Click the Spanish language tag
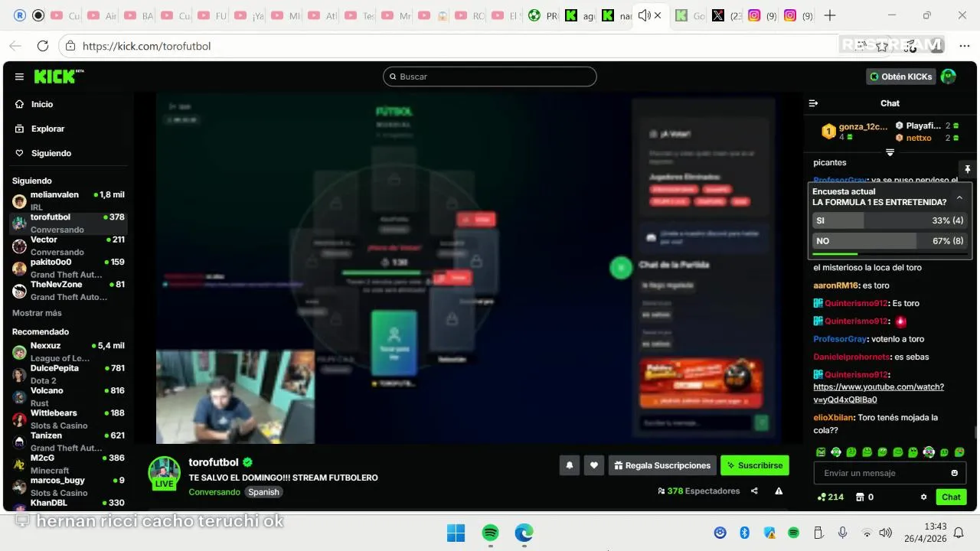Viewport: 980px width, 551px height. pyautogui.click(x=263, y=492)
